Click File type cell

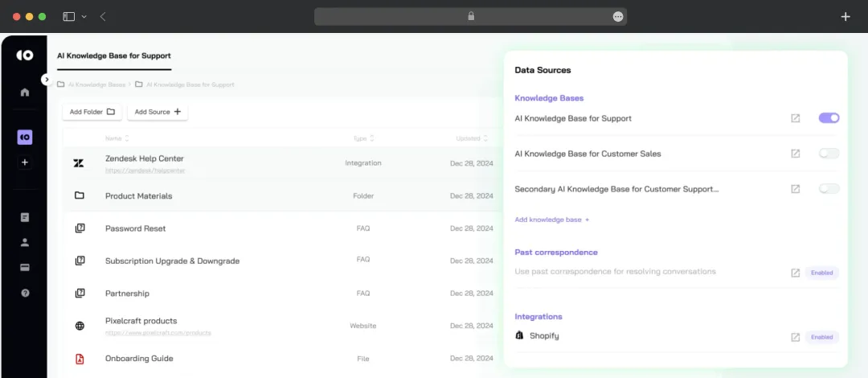point(363,359)
